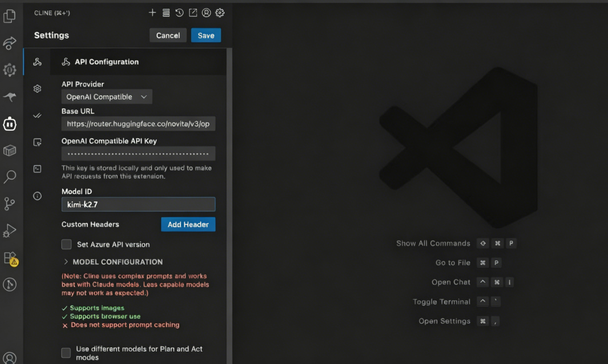Pop Cline out into editor tab
608x364 pixels.
(193, 13)
